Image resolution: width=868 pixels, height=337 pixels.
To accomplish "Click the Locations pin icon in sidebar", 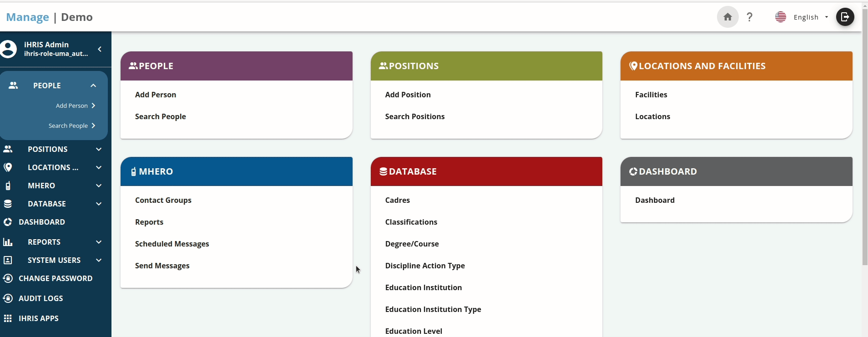I will tap(8, 167).
